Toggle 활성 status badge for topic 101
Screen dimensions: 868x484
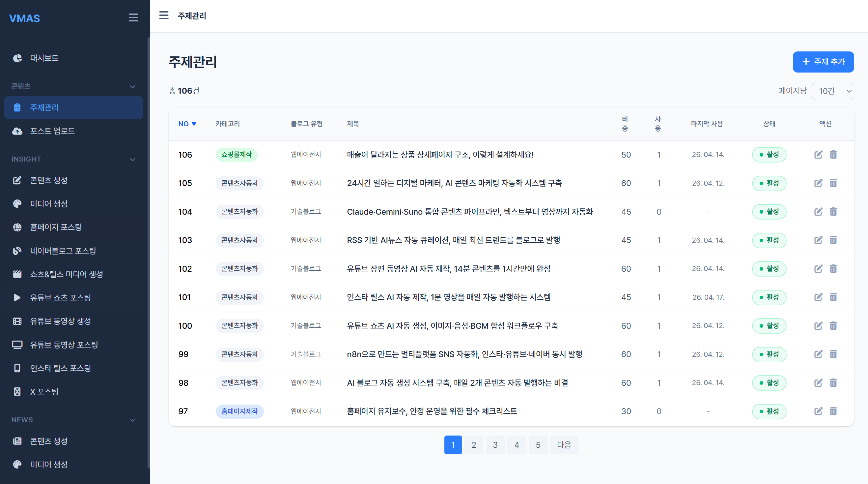pyautogui.click(x=769, y=297)
